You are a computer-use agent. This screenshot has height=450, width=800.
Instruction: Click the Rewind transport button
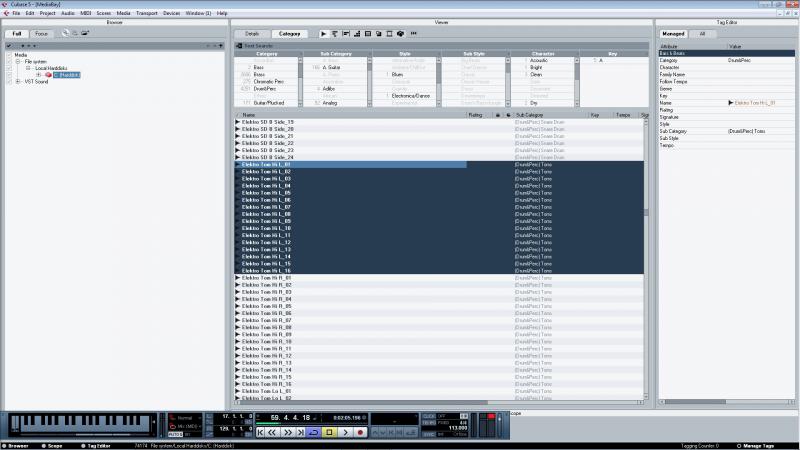click(273, 432)
